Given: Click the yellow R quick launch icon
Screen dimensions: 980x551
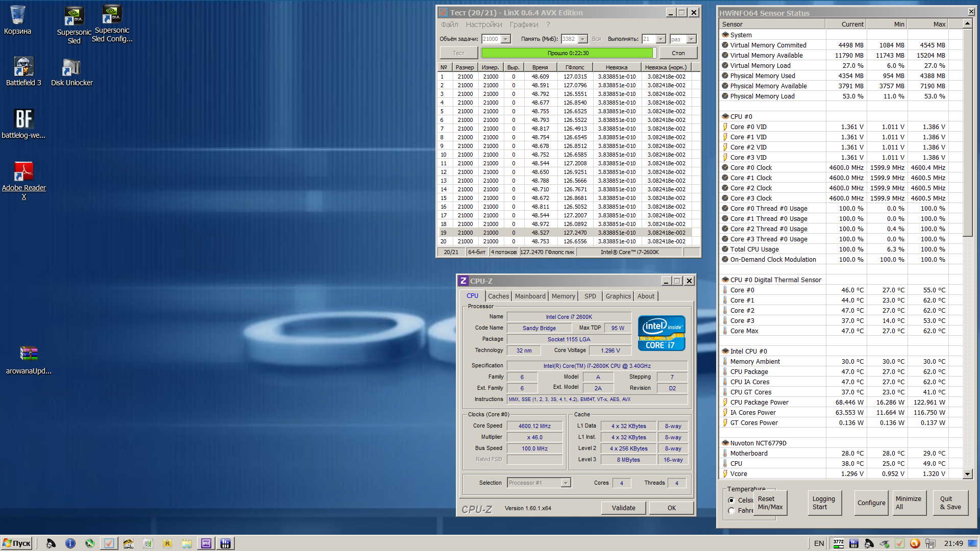Looking at the screenshot, I should (x=167, y=543).
